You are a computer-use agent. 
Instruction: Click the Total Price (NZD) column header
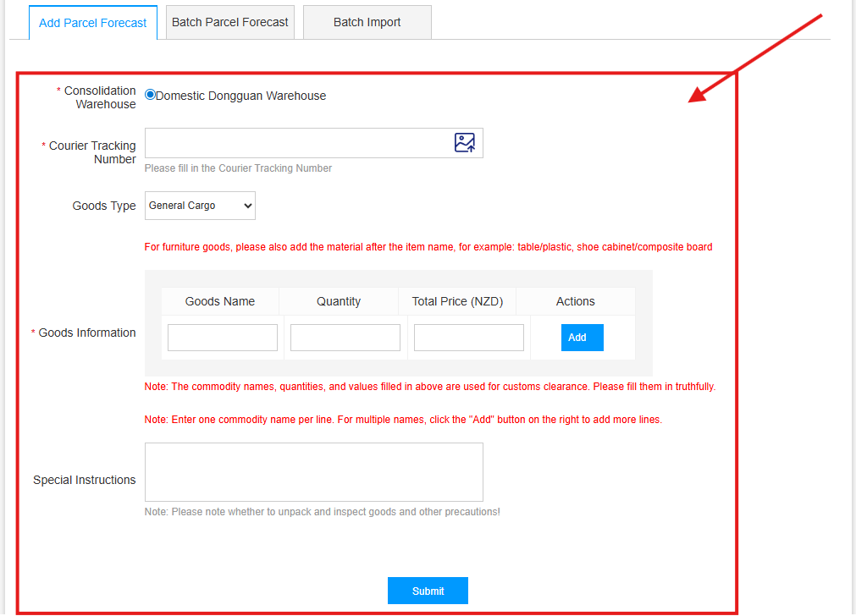point(457,301)
